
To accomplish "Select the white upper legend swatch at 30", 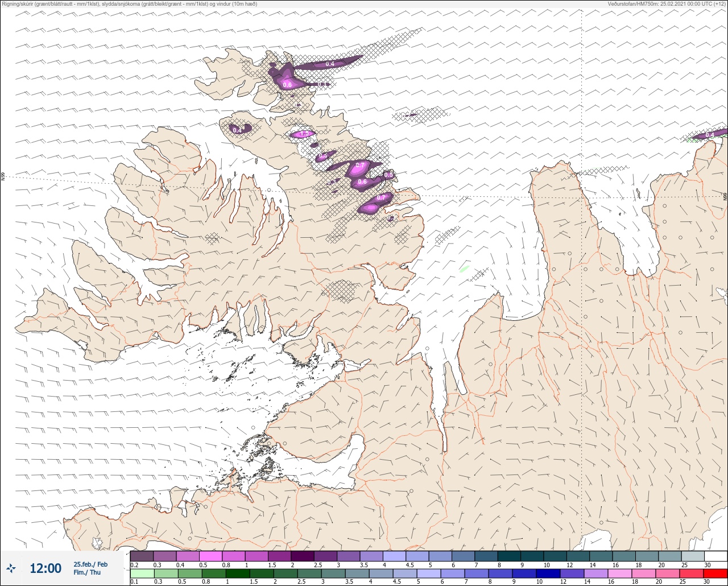I will click(x=715, y=556).
